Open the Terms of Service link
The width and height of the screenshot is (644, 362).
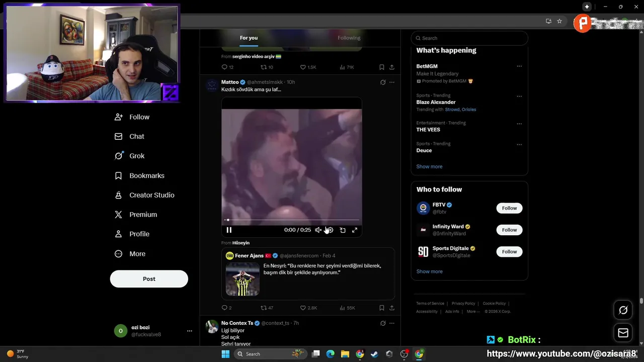[x=430, y=304]
